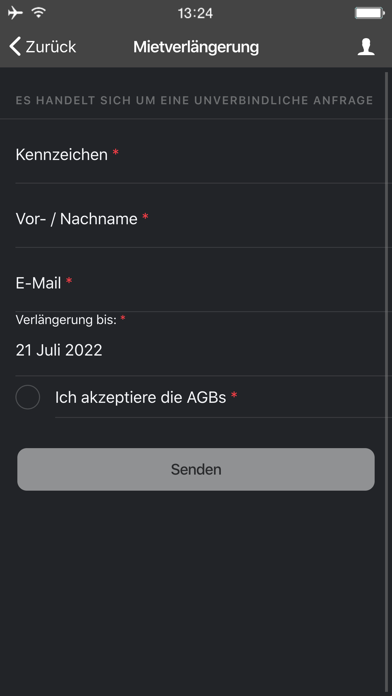Image resolution: width=392 pixels, height=696 pixels.
Task: Tap the 'Verlängerung bis:' field label
Action: click(x=66, y=319)
